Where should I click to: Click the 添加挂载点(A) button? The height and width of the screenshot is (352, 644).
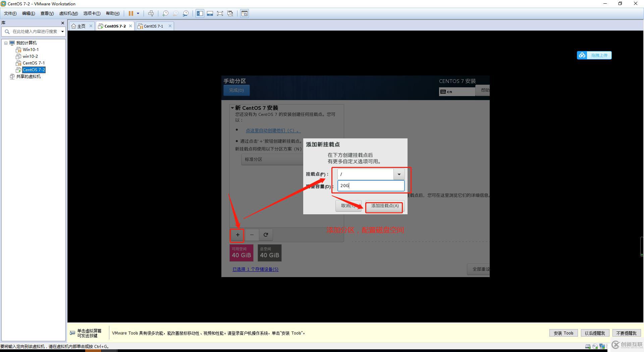(385, 206)
